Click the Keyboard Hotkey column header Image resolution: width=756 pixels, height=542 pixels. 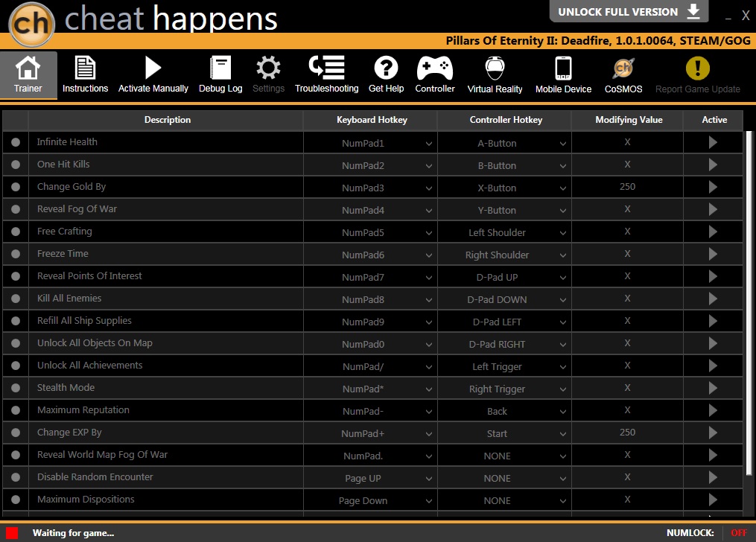pos(372,120)
